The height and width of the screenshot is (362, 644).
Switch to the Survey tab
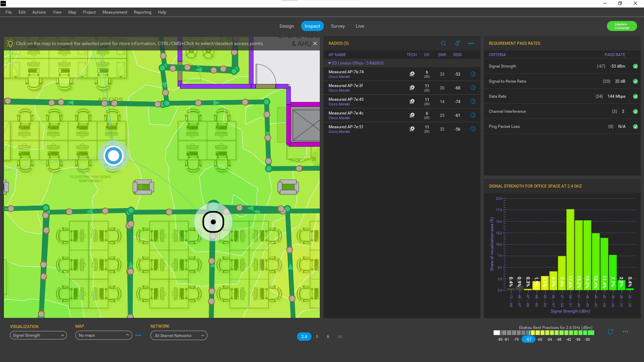[x=337, y=26]
